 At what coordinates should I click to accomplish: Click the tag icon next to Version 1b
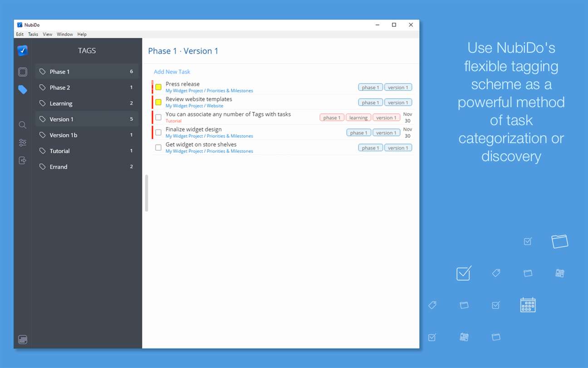[43, 135]
